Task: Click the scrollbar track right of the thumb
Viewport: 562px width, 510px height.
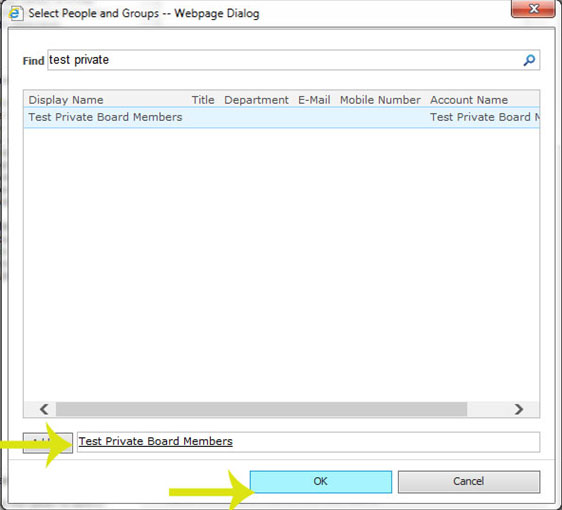Action: point(489,409)
